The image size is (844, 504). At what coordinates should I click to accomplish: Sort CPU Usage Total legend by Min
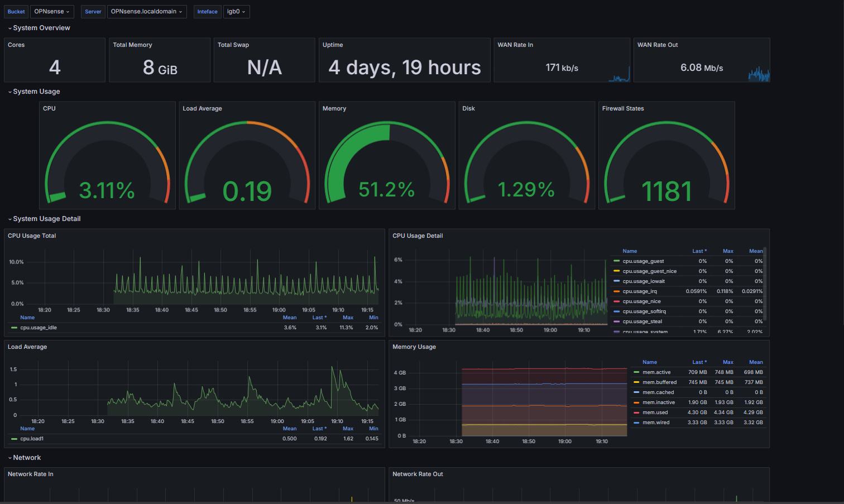(x=373, y=318)
